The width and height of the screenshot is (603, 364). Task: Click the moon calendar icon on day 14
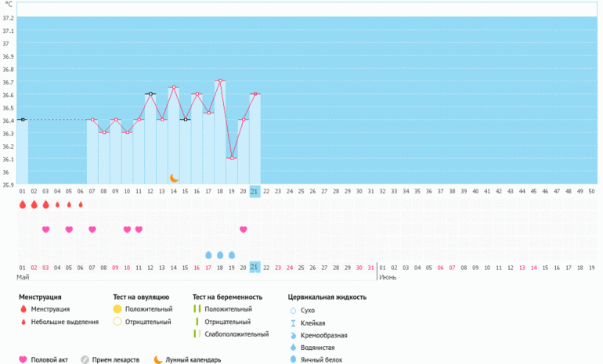[x=174, y=178]
